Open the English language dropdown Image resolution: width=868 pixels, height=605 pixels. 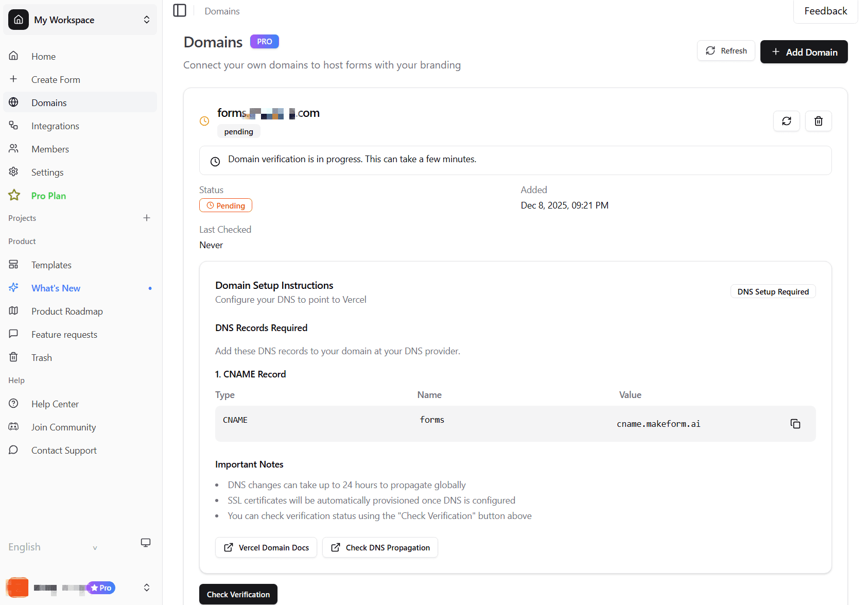[51, 547]
